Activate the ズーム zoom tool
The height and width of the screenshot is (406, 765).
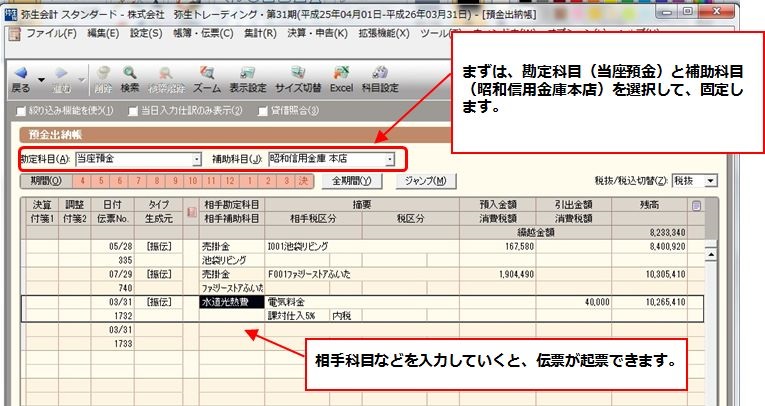point(207,73)
